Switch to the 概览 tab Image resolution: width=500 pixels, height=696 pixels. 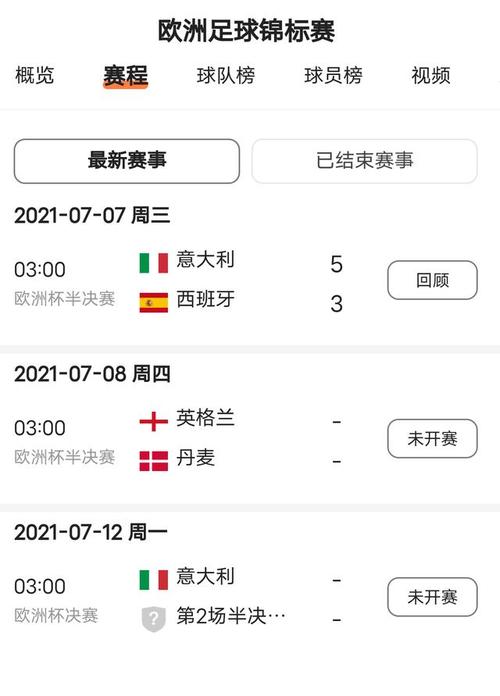[x=35, y=75]
